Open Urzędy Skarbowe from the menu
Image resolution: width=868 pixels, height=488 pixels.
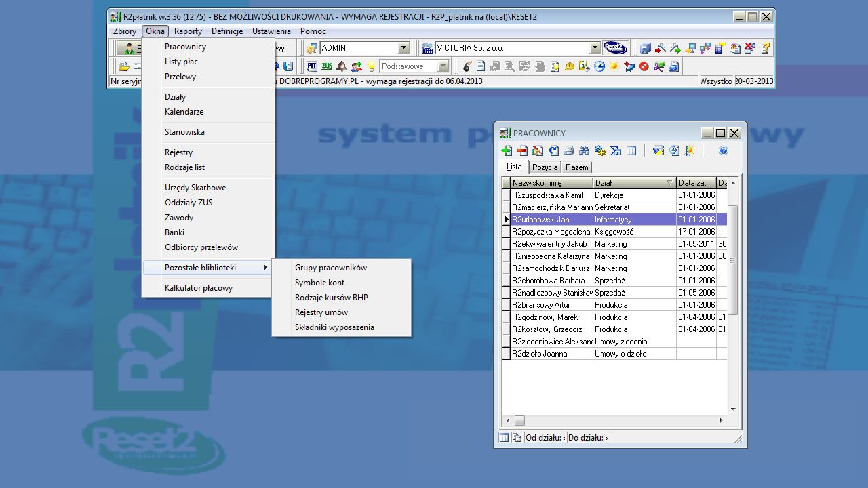209,188
